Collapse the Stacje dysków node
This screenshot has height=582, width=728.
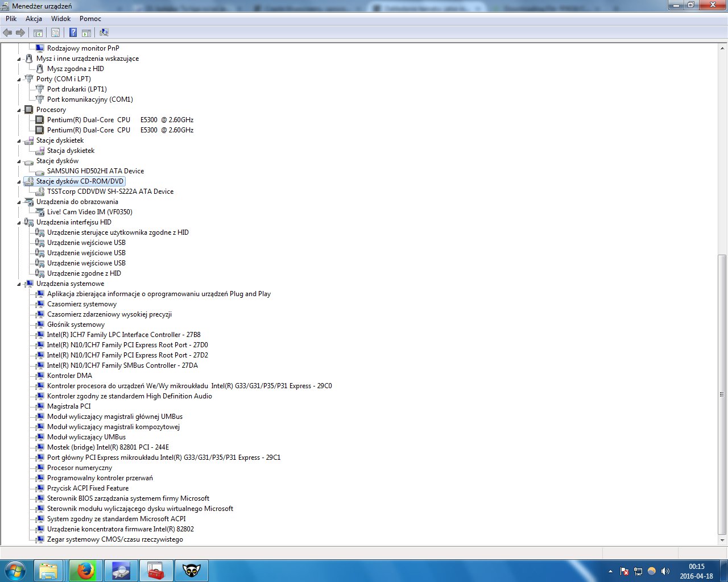coord(19,161)
